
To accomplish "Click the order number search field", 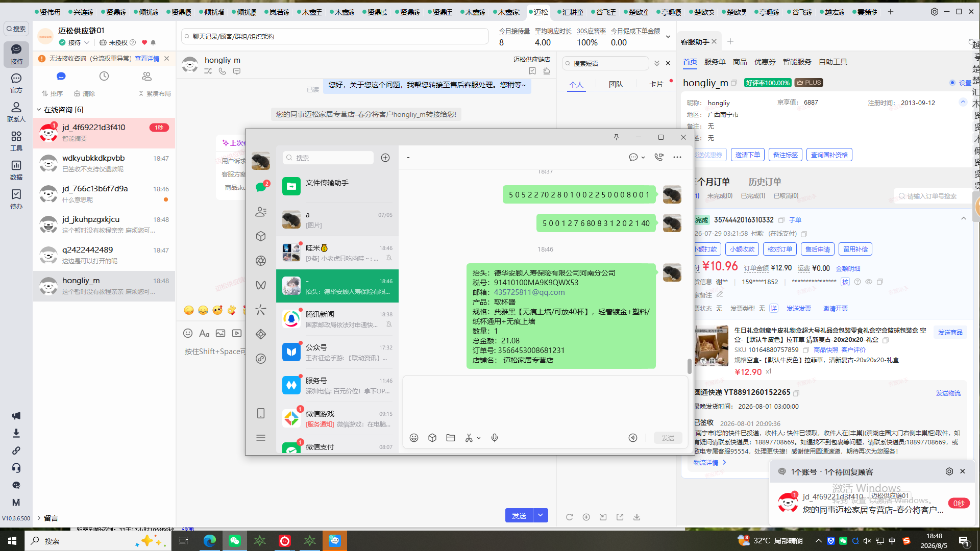I will [934, 196].
